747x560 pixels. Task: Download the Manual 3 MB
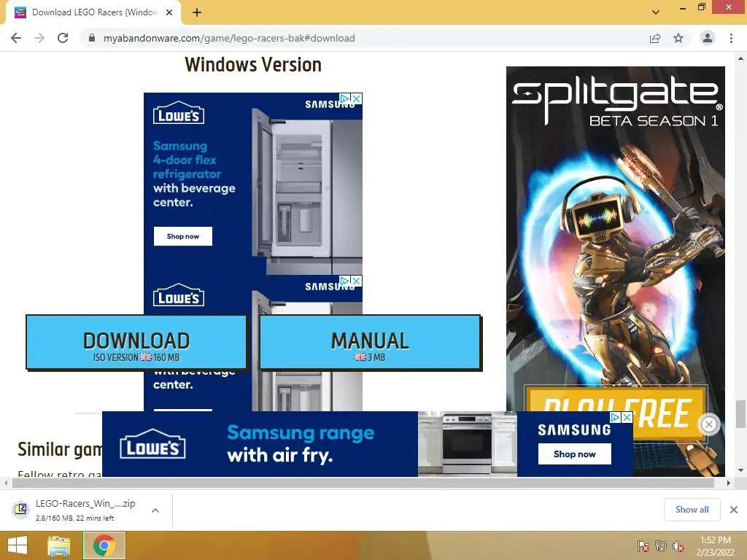370,342
